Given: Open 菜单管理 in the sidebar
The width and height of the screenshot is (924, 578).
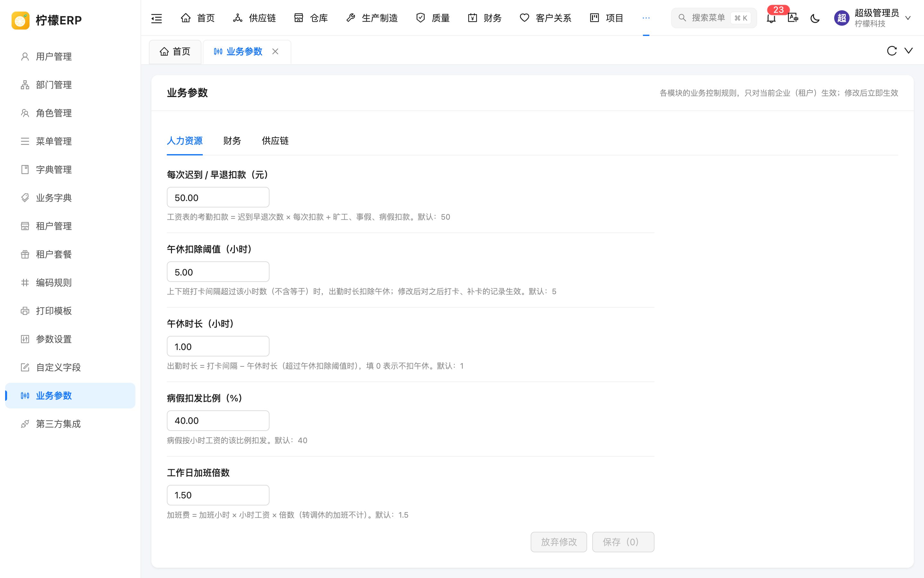Looking at the screenshot, I should [x=70, y=141].
